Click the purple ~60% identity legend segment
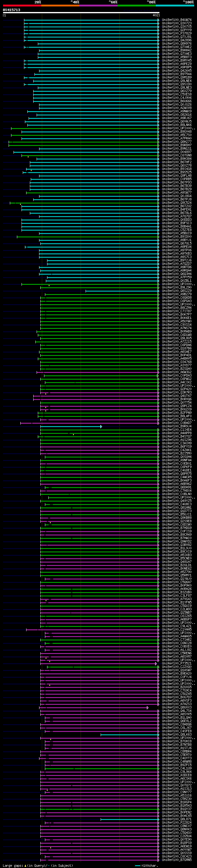The width and height of the screenshot is (197, 868). point(99,6)
